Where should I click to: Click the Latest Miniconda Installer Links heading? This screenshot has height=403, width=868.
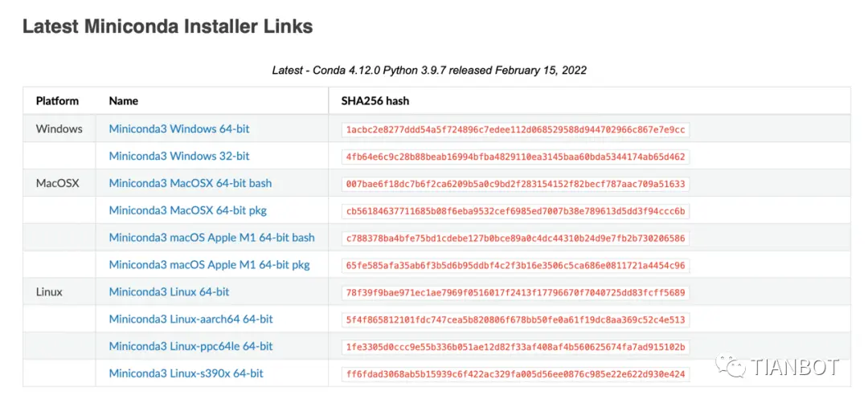(168, 26)
